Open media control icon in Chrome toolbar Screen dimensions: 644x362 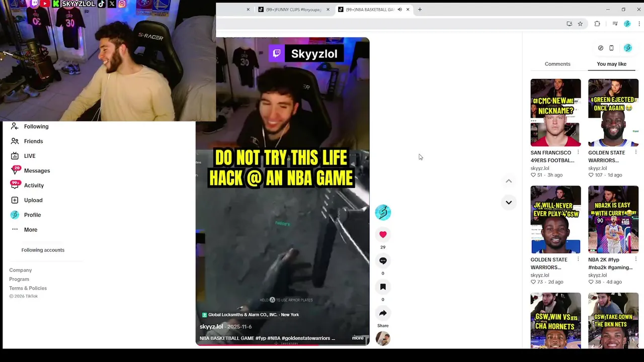615,24
